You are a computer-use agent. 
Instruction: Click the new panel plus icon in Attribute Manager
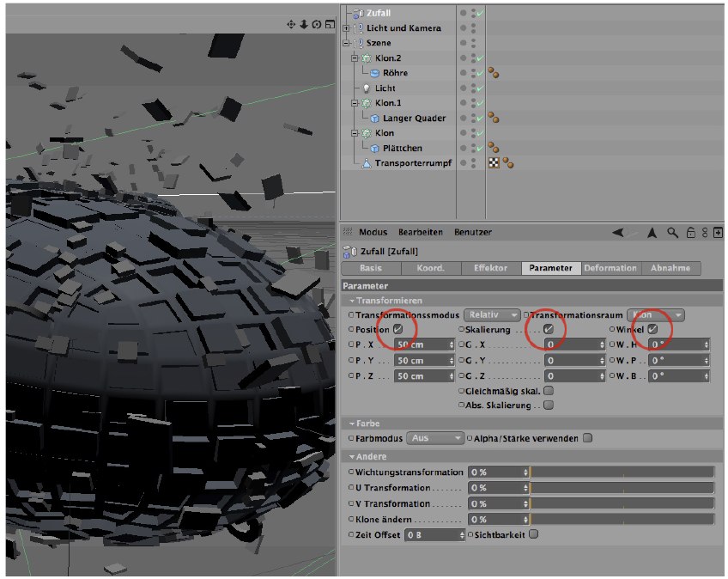(718, 232)
